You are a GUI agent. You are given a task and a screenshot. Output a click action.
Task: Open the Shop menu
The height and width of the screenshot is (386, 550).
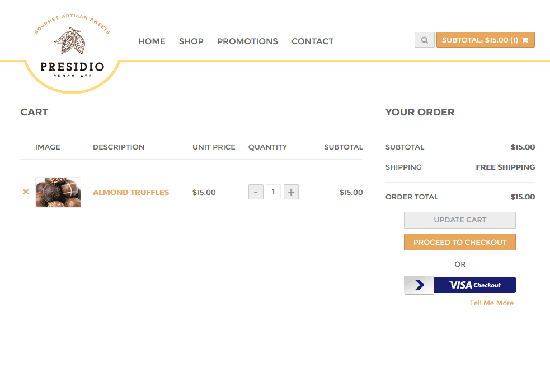pyautogui.click(x=191, y=41)
